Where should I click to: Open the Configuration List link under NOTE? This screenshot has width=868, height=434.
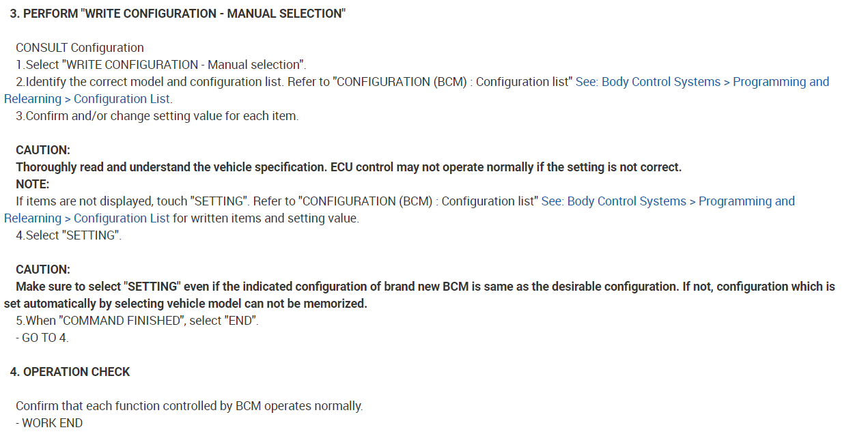pyautogui.click(x=668, y=201)
